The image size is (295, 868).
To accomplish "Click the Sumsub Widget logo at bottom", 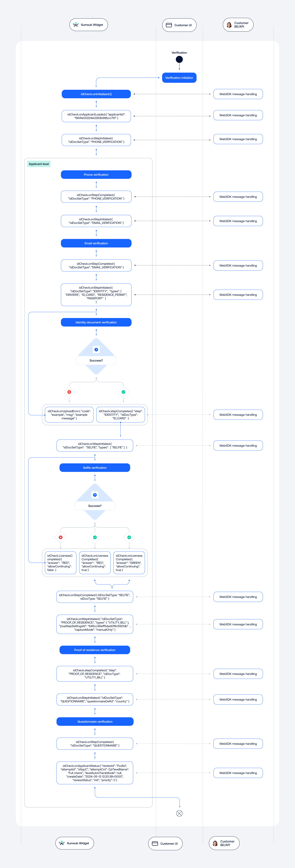I will coord(62,843).
